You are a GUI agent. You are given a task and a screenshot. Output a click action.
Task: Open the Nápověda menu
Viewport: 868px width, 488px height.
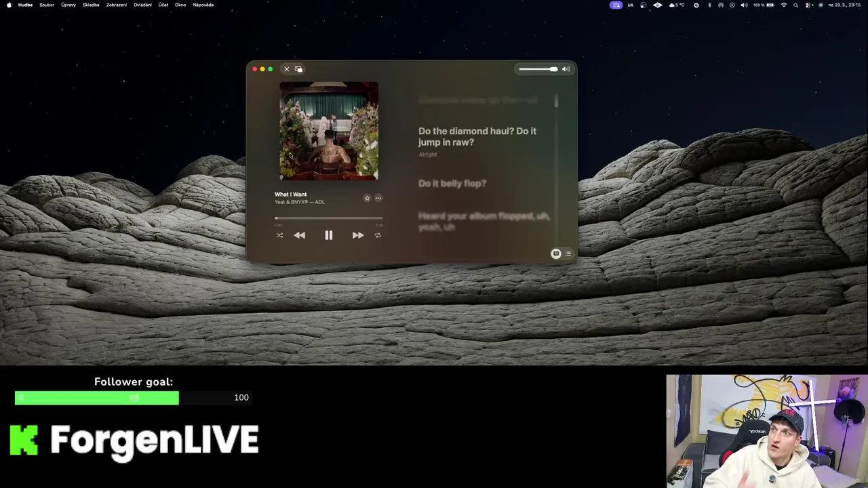point(203,5)
